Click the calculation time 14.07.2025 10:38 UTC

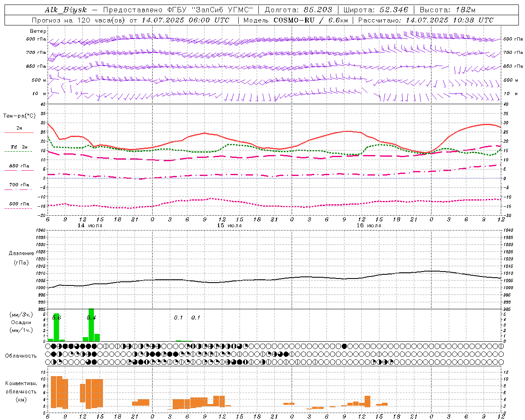(x=450, y=20)
